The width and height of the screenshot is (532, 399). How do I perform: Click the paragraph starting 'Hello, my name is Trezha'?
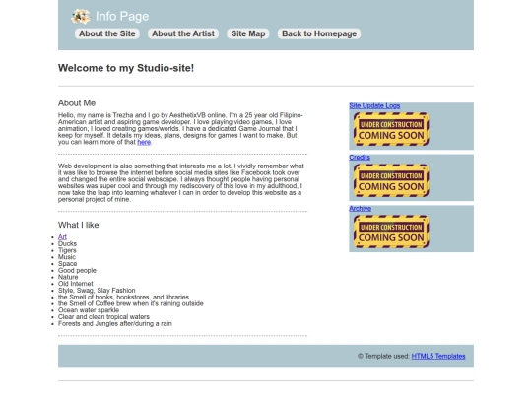coord(180,129)
